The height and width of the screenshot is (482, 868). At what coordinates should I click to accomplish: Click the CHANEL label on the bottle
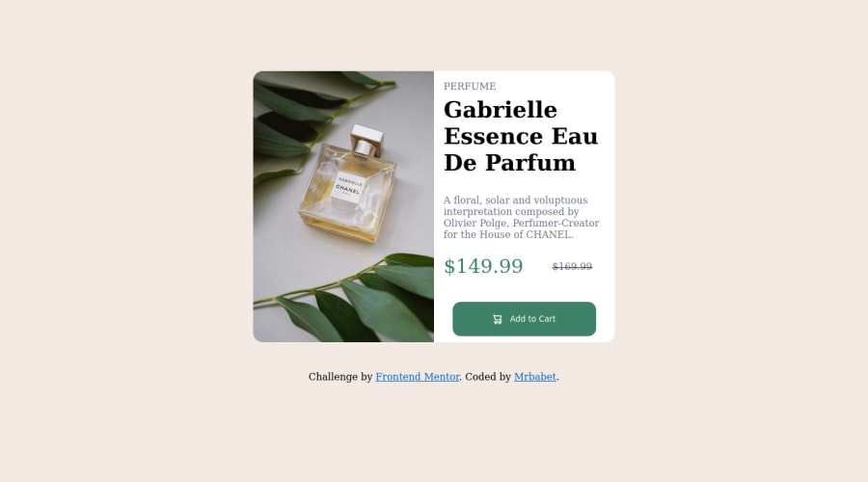[348, 188]
